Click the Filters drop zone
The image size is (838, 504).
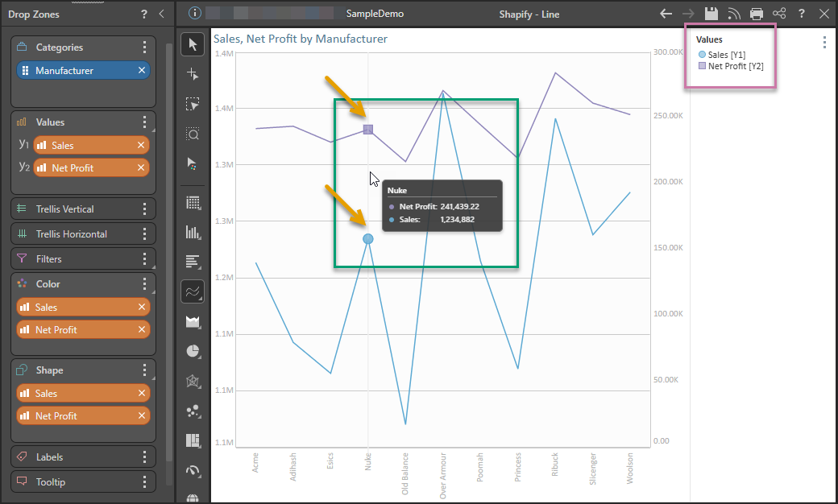click(x=81, y=259)
